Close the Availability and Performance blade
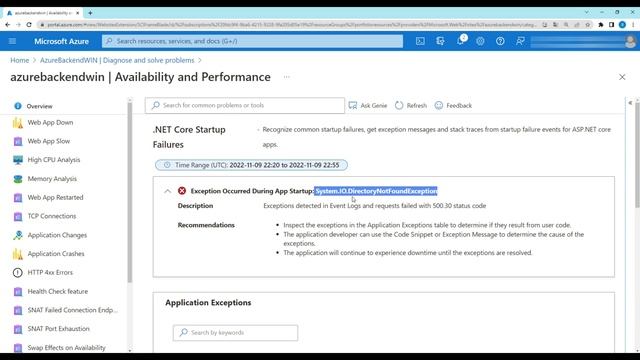Screen dimensions: 640x360 [x=622, y=77]
